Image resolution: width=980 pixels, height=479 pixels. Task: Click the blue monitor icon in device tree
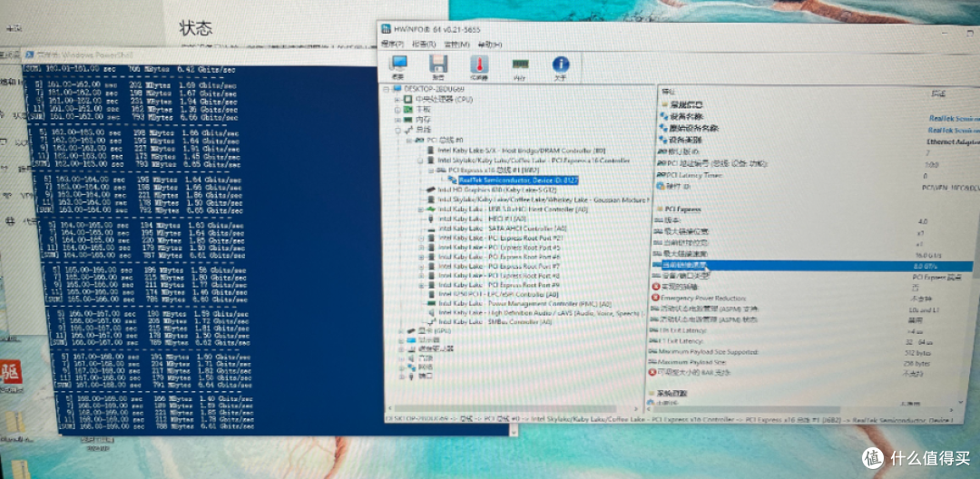[x=410, y=340]
